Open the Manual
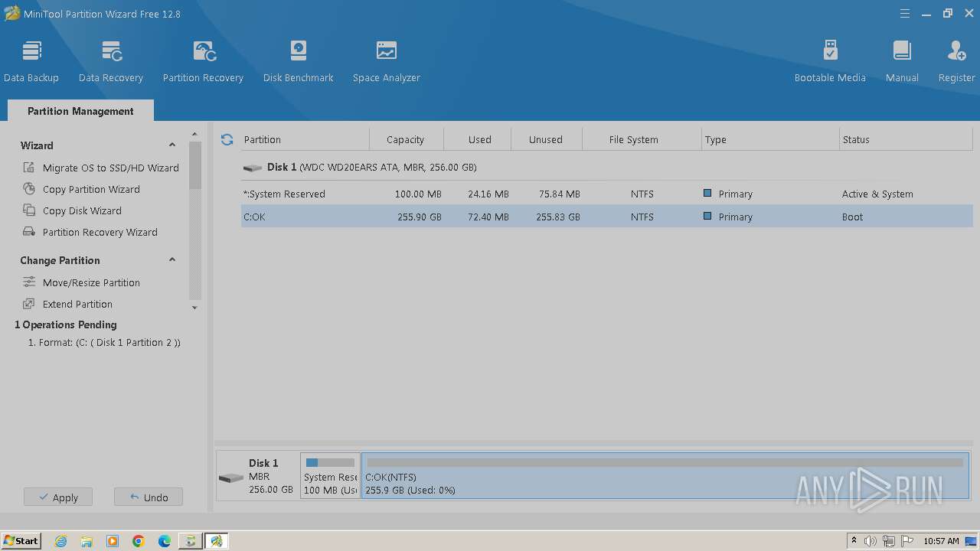This screenshot has width=980, height=551. pyautogui.click(x=902, y=61)
